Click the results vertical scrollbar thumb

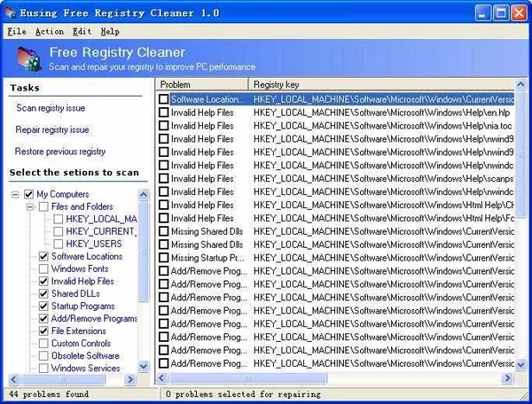point(520,154)
